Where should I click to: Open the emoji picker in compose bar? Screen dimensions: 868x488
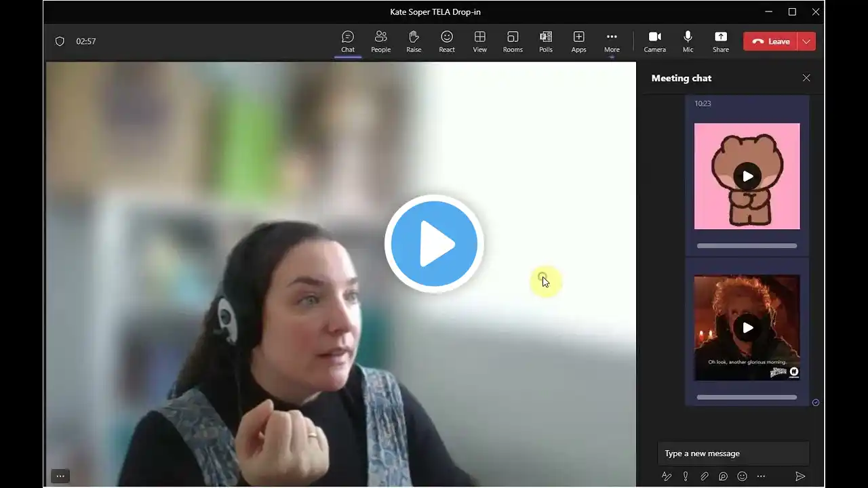tap(742, 476)
